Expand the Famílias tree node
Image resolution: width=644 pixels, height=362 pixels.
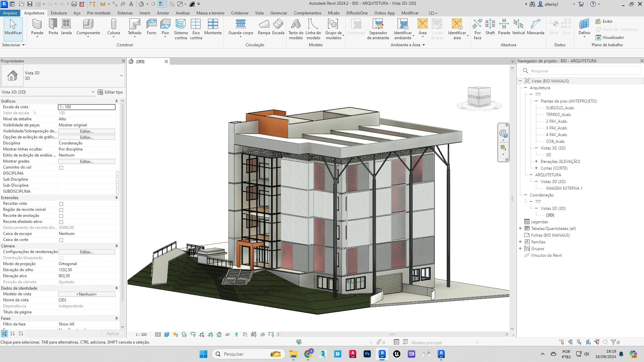pos(520,242)
